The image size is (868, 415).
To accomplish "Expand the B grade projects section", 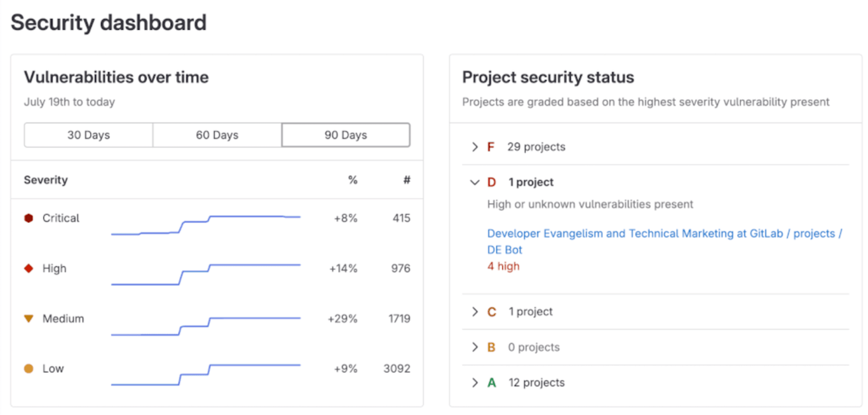I will [x=475, y=347].
